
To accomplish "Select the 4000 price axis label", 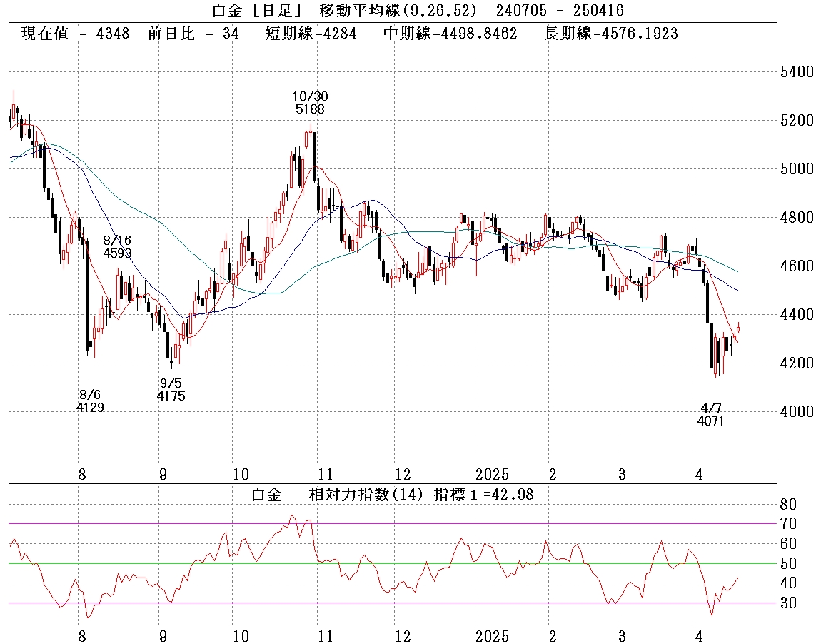I will [x=797, y=412].
